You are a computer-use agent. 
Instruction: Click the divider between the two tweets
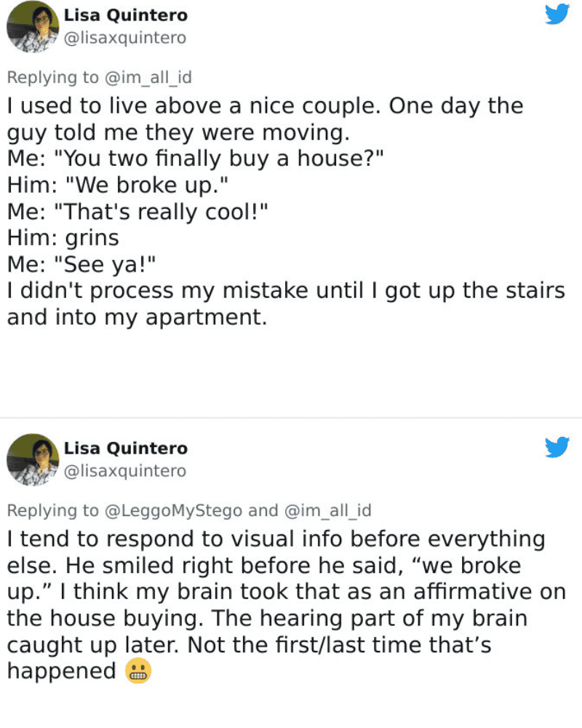[291, 417]
